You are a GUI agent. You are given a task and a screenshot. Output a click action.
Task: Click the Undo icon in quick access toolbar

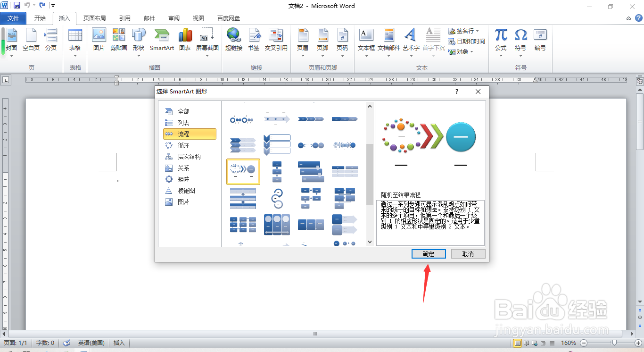point(27,6)
